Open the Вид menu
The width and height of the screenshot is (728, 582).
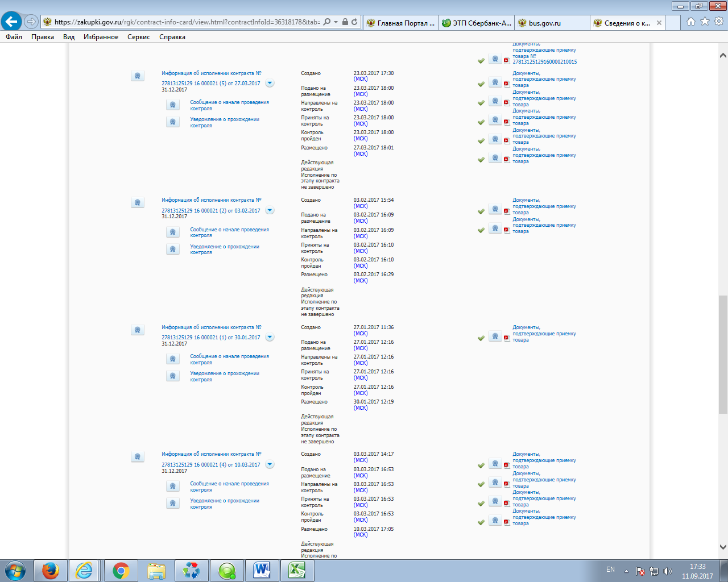[x=69, y=37]
